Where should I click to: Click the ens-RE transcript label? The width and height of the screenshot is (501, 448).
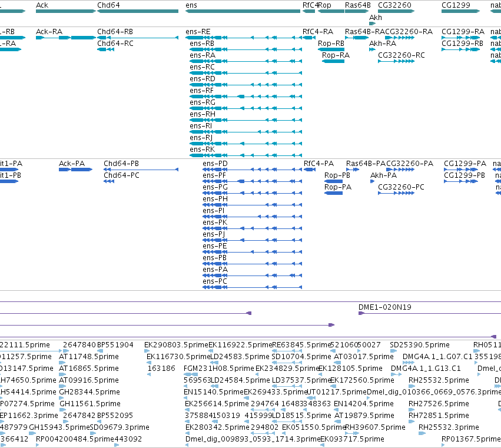[198, 32]
